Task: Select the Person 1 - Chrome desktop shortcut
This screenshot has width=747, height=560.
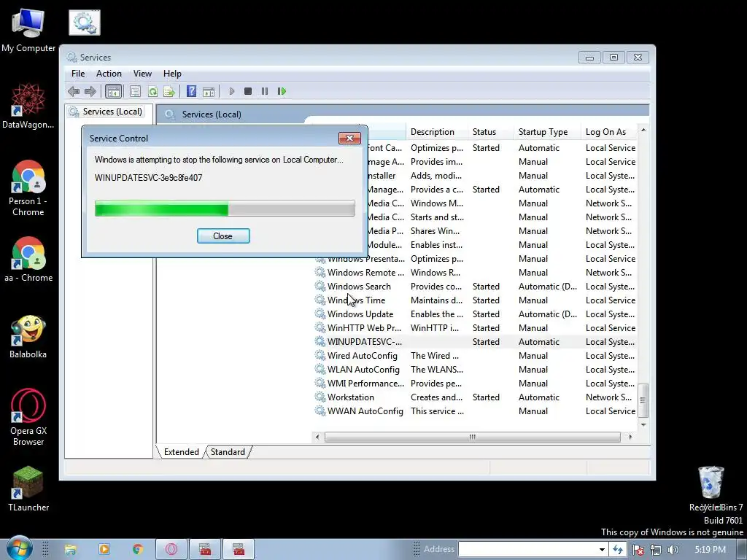Action: point(28,188)
